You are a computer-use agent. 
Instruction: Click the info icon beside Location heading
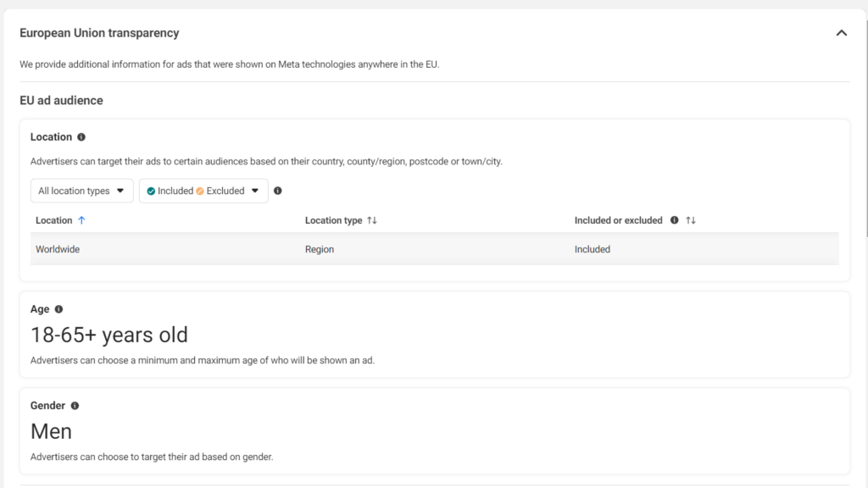81,137
